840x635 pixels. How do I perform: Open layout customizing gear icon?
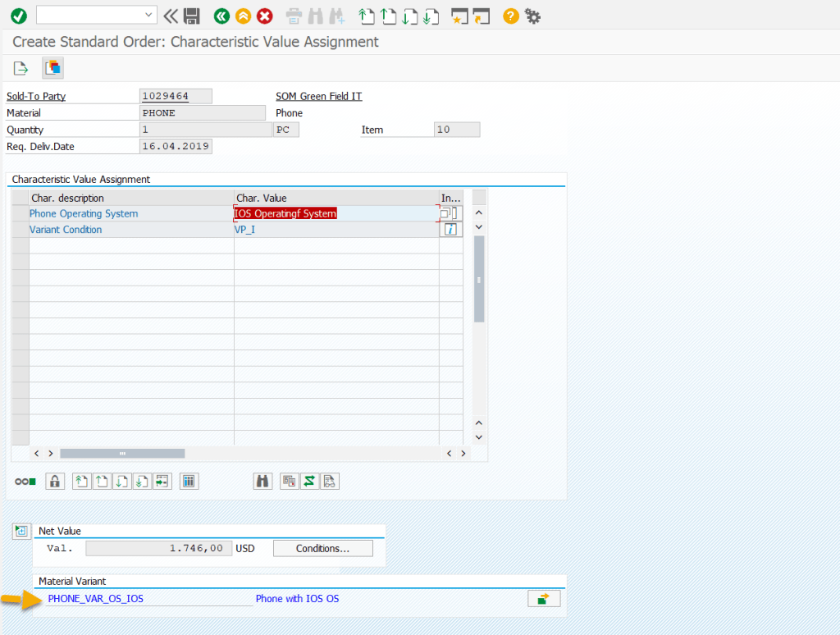(x=532, y=16)
